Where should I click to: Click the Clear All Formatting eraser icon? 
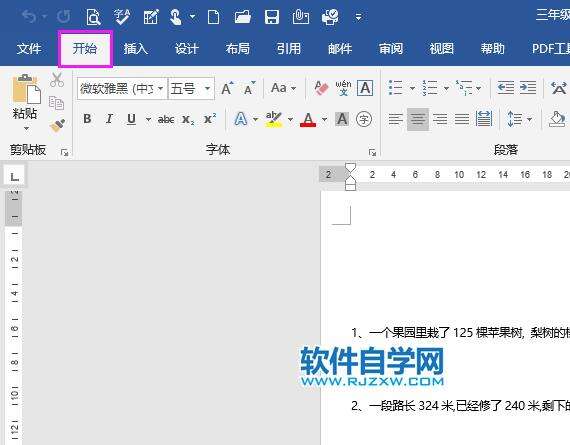tap(321, 88)
